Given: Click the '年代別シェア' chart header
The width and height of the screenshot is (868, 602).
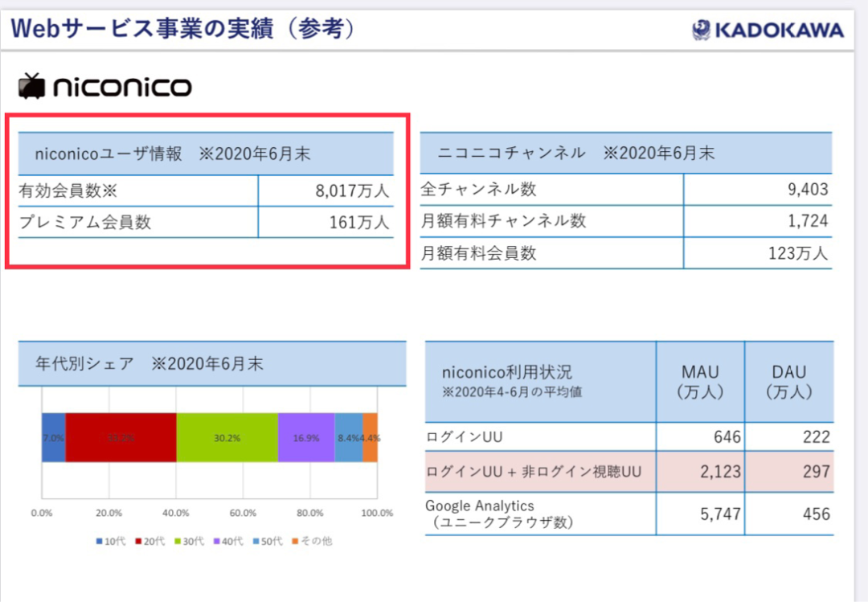Looking at the screenshot, I should tap(212, 364).
